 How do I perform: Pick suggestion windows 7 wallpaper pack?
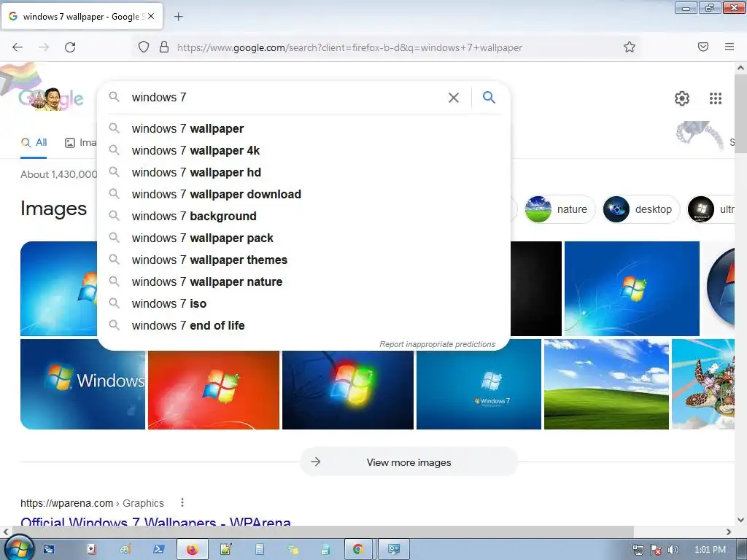point(303,238)
